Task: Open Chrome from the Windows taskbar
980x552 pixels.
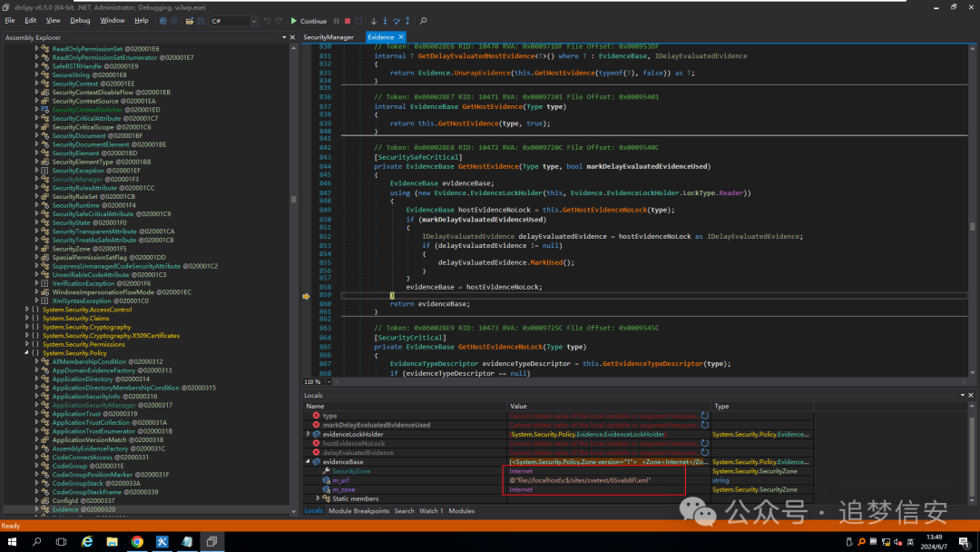Action: (137, 542)
